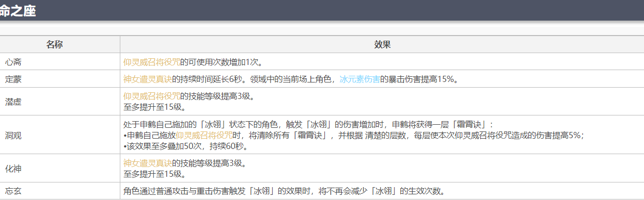The image size is (644, 200).
Task: Select the 化神 name cell
Action: [60, 169]
